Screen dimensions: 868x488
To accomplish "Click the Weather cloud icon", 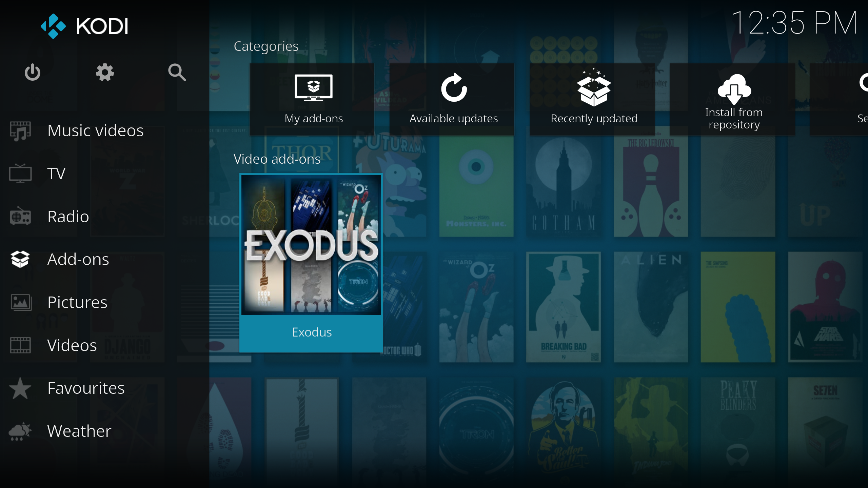I will 20,431.
